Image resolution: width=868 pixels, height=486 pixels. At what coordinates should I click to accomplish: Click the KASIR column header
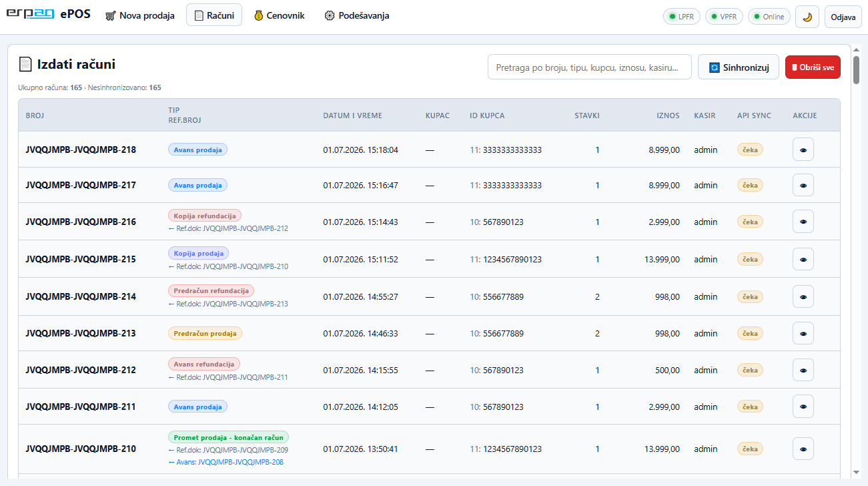click(705, 115)
